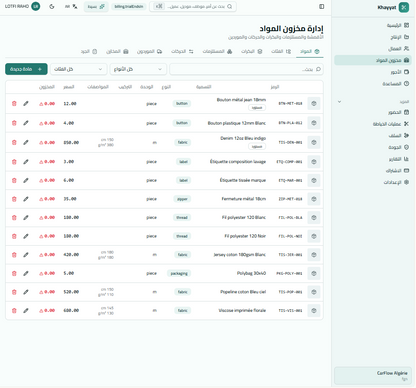Screen dimensions: 416x388
Task: Click the package icon of Jersey coton row
Action: (314, 255)
